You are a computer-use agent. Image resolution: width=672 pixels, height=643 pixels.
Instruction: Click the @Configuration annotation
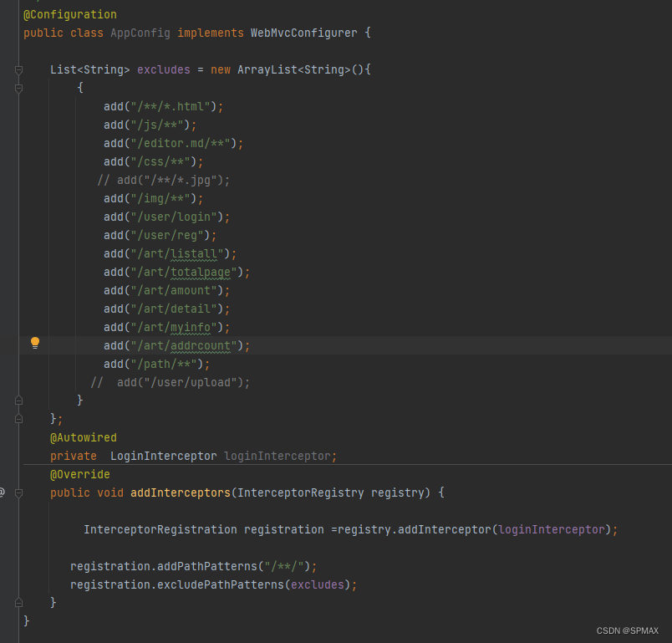(x=70, y=14)
